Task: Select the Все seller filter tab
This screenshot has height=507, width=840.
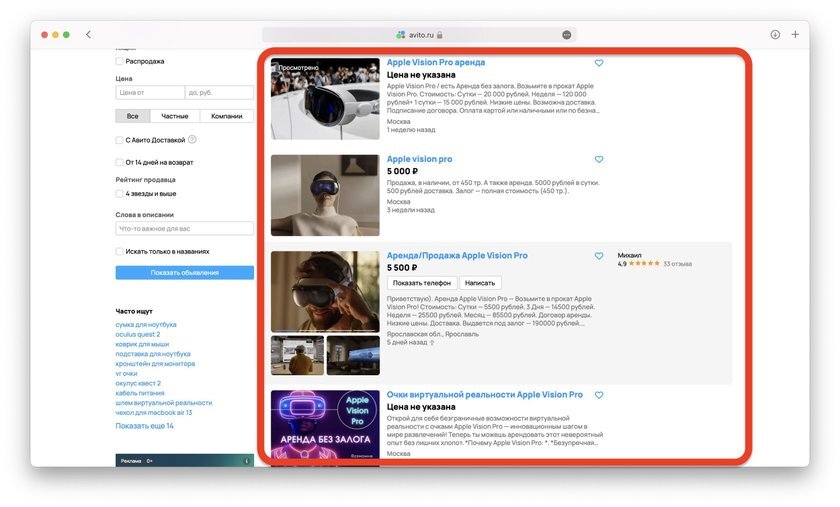Action: point(132,116)
